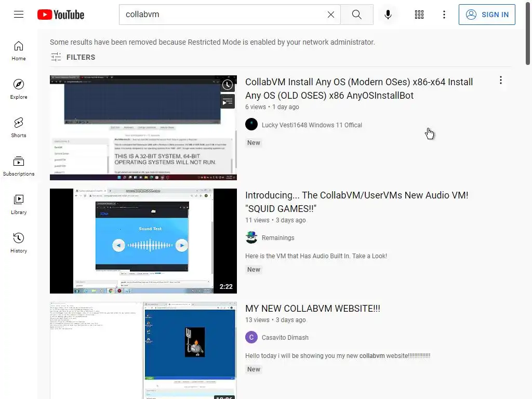Click '6 views • 1 day ago' text
The height and width of the screenshot is (399, 532).
pyautogui.click(x=272, y=107)
